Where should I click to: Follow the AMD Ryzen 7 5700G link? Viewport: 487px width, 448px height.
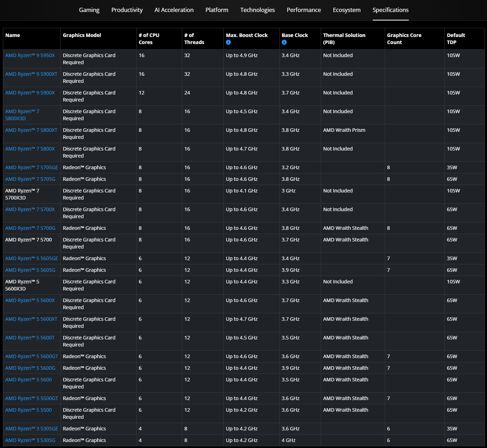click(30, 228)
